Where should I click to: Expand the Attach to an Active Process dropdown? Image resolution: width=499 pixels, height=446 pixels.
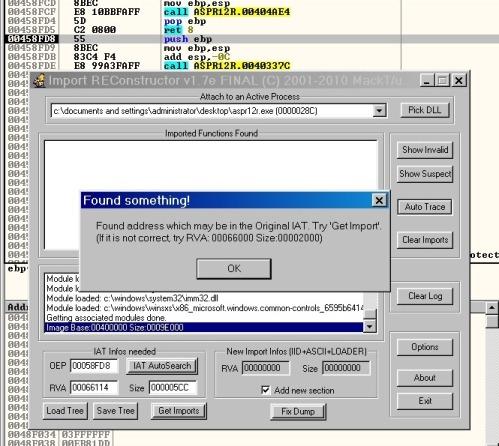(379, 110)
